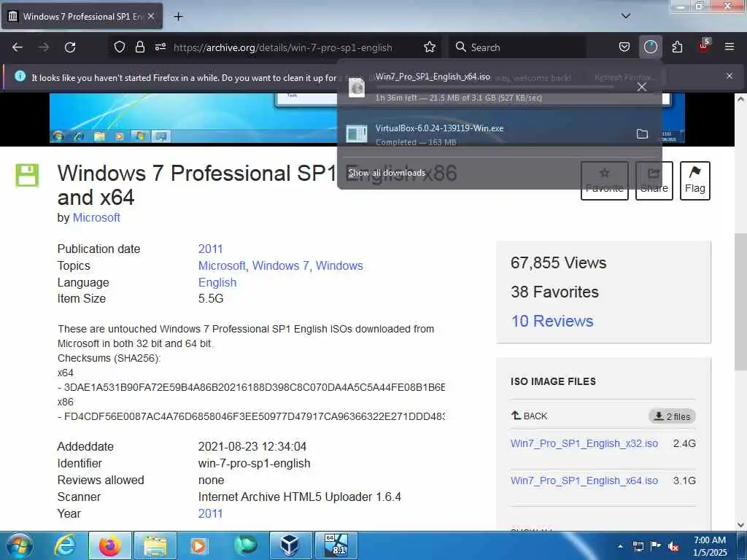747x560 pixels.
Task: Open Action Center flag icon
Action: (656, 546)
